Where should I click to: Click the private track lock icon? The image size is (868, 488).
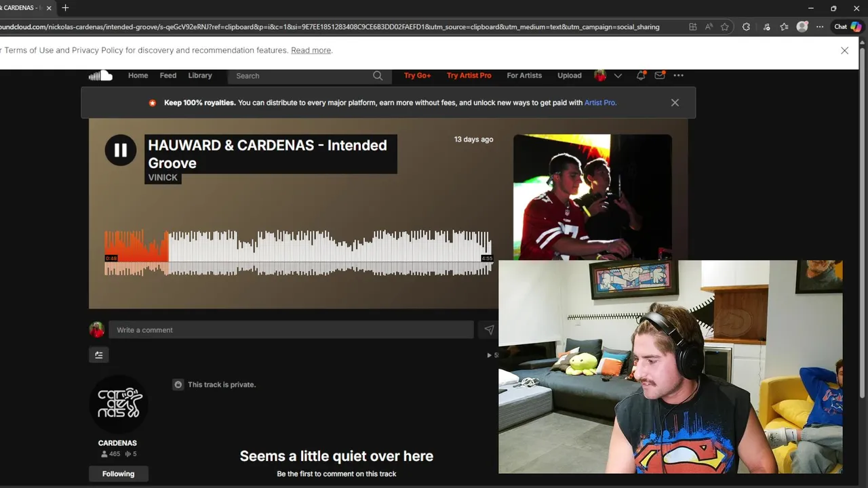tap(178, 384)
